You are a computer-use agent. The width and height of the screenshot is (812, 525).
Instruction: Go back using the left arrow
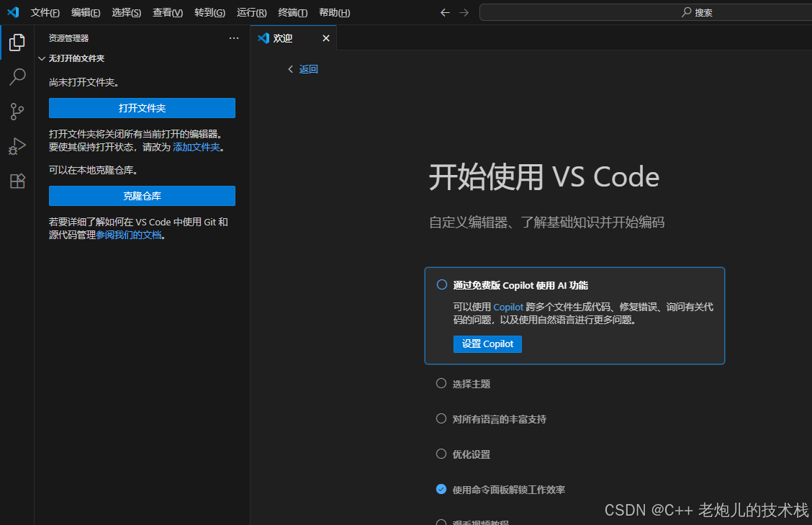point(445,12)
